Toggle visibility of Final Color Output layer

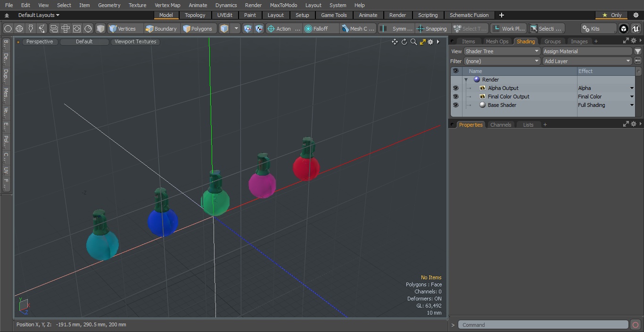pyautogui.click(x=455, y=97)
